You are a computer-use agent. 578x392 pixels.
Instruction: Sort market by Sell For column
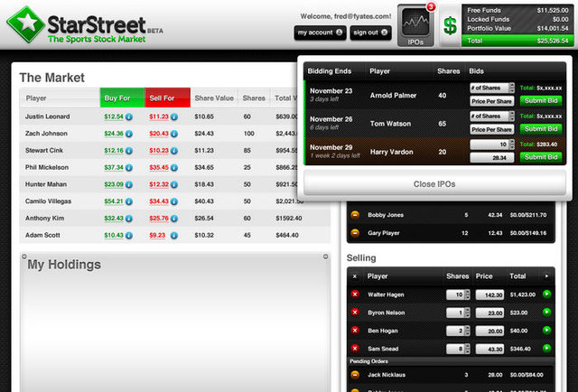pyautogui.click(x=167, y=98)
